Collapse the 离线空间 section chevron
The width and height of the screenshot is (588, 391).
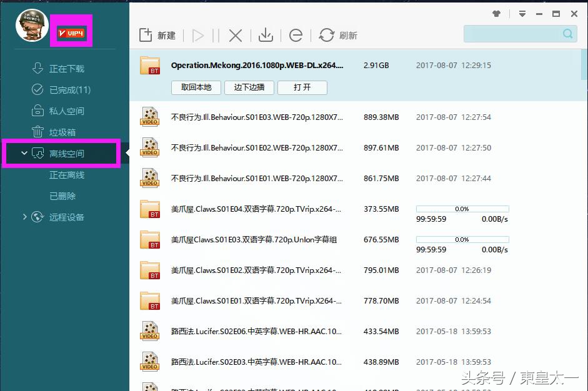tap(23, 153)
